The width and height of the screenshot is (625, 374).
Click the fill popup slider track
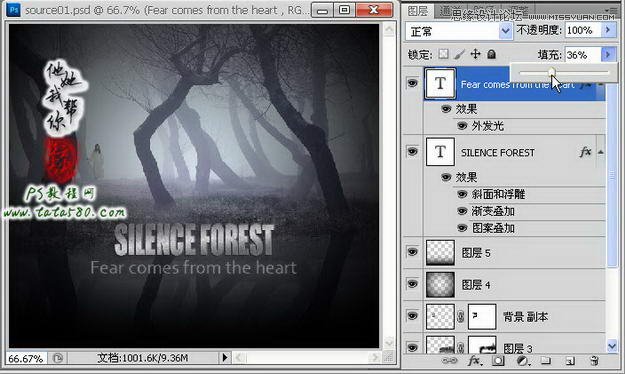(564, 73)
